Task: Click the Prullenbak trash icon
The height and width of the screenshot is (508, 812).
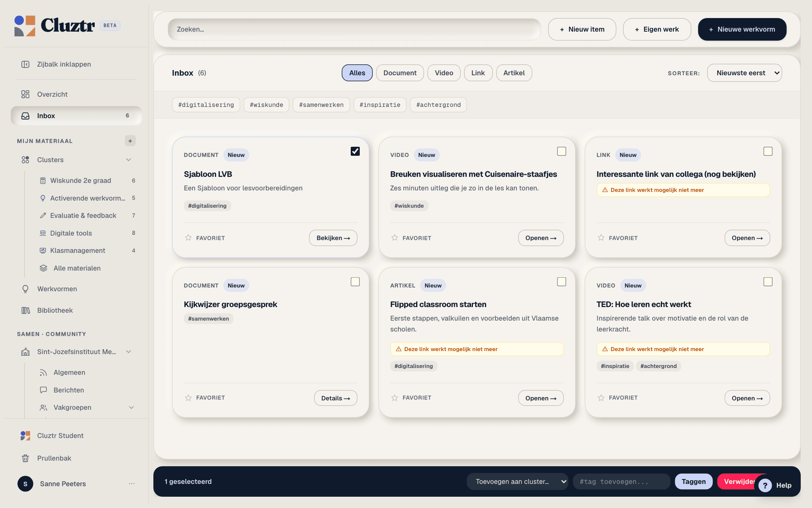Action: (25, 458)
